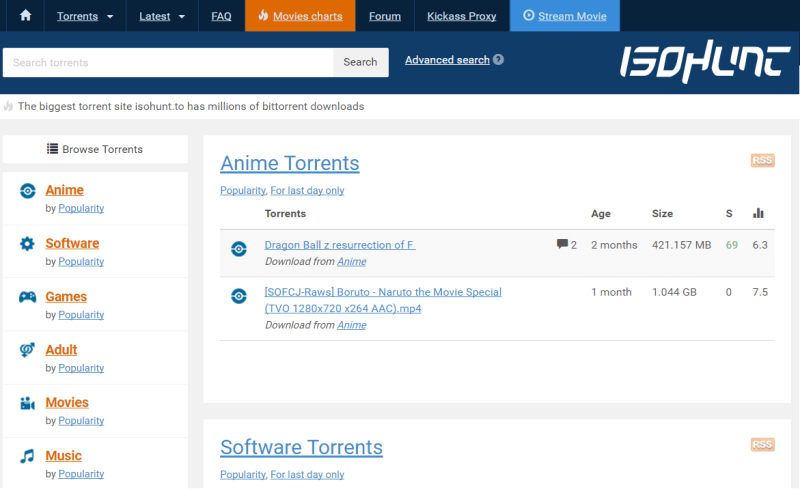The width and height of the screenshot is (800, 489).
Task: Open the Music category
Action: coord(63,456)
